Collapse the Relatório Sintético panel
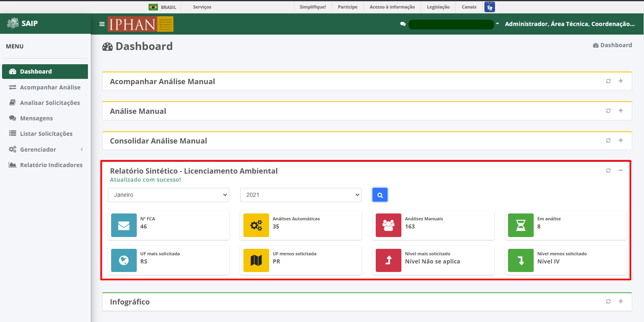This screenshot has width=644, height=322. 621,170
